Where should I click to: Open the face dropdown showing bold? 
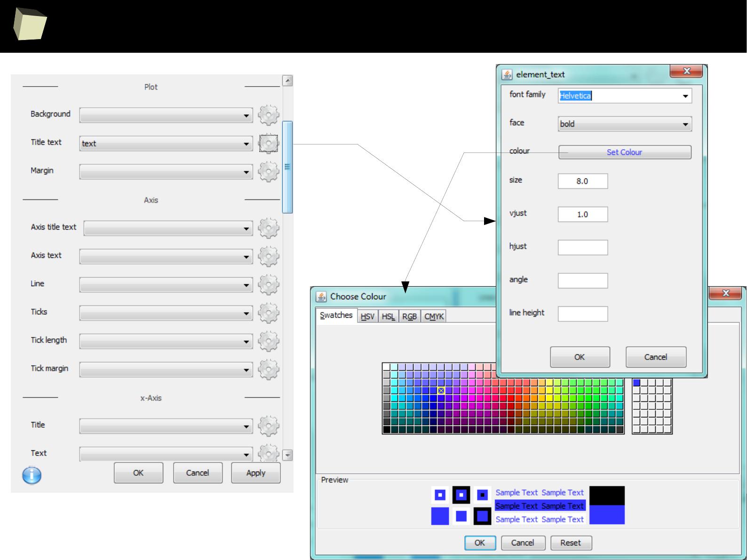point(625,124)
